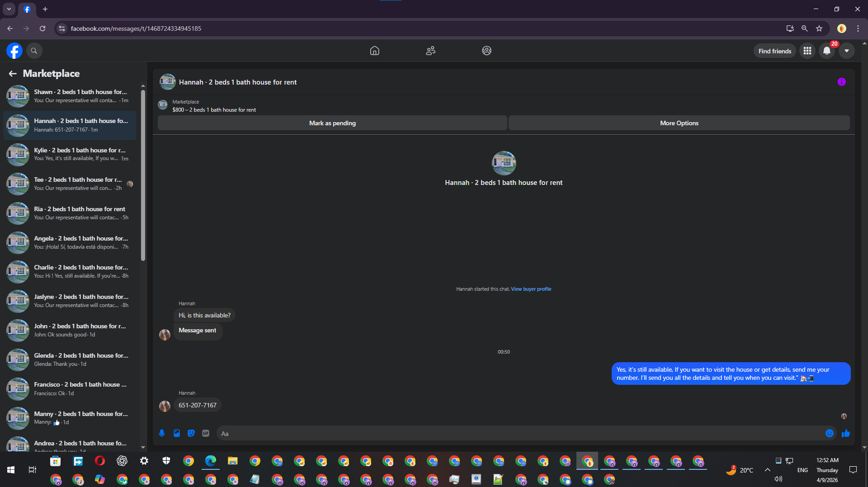Click the $800 Marketplace listing link
Viewport: 868px width, 487px height.
tap(214, 110)
